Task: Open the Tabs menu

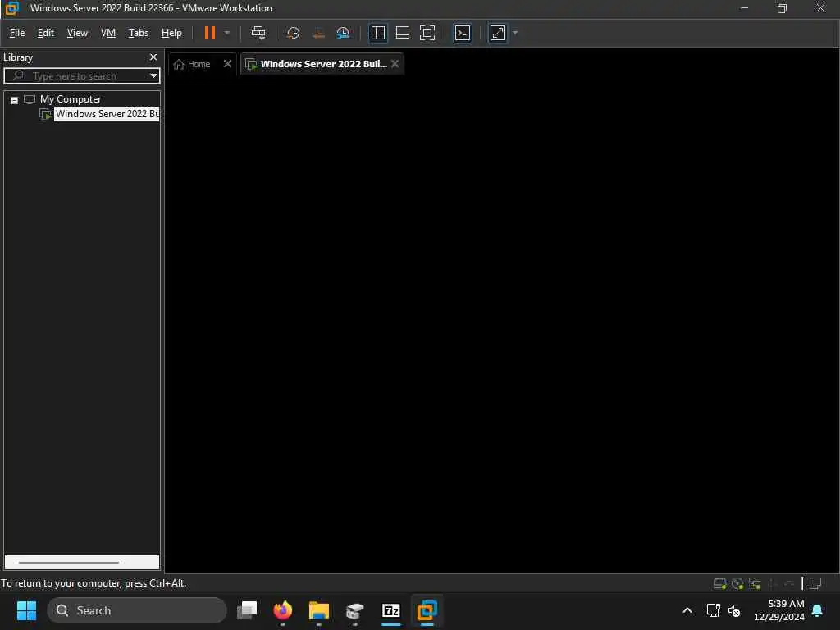Action: coord(138,33)
